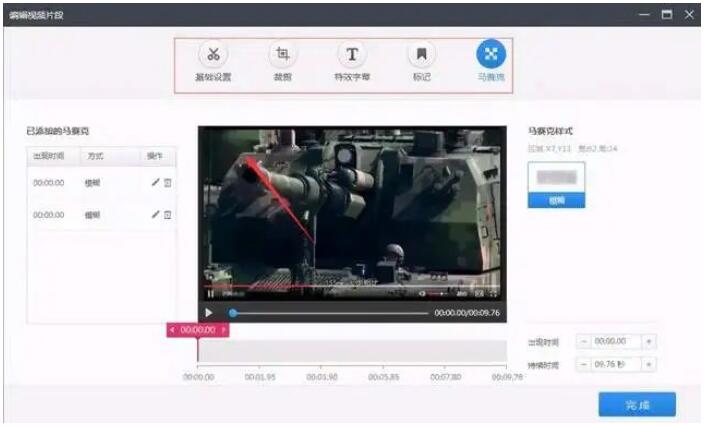Delete the bottom mosaic entry with trash icon
The height and width of the screenshot is (426, 705).
coord(168,215)
